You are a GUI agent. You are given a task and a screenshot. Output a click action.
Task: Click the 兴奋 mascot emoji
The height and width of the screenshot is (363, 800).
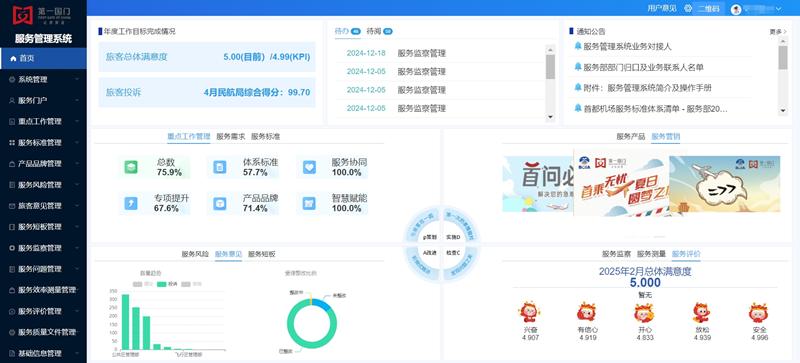click(529, 311)
